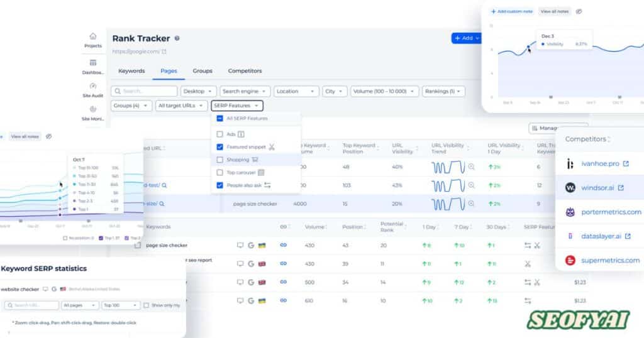Image resolution: width=644 pixels, height=338 pixels.
Task: Click the link icon in the page size checker row
Action: 284,245
